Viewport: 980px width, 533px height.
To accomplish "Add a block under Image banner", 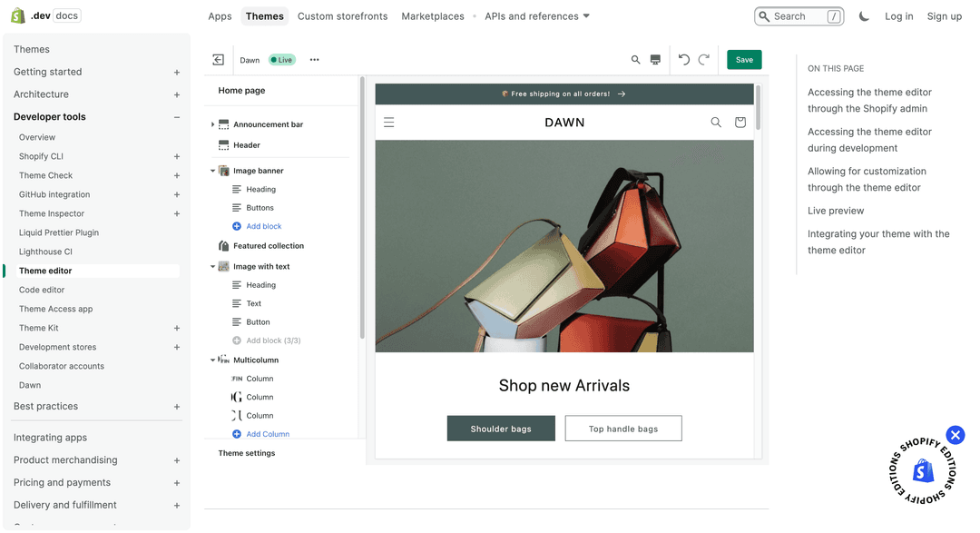I will pos(259,225).
